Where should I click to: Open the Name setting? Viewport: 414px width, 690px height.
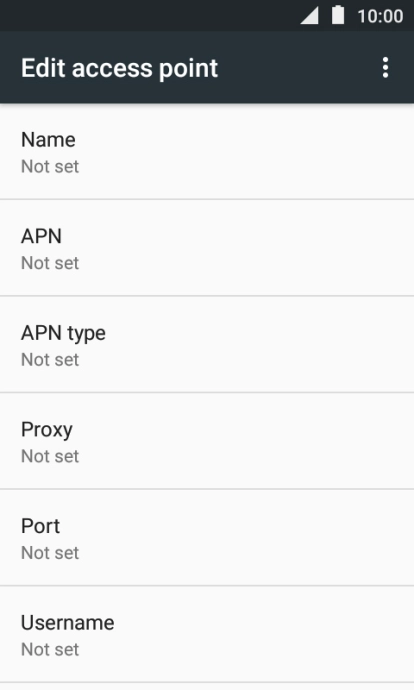[x=207, y=152]
